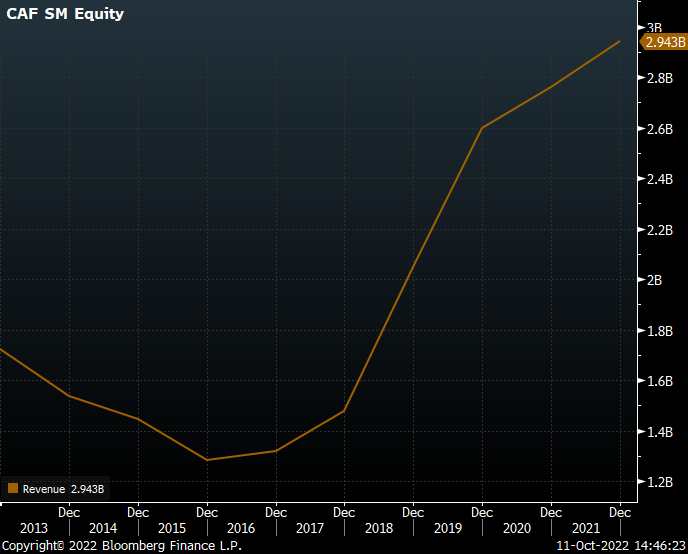Screen dimensions: 688x554
Task: Click the 2.4B y-axis label
Action: coord(659,179)
